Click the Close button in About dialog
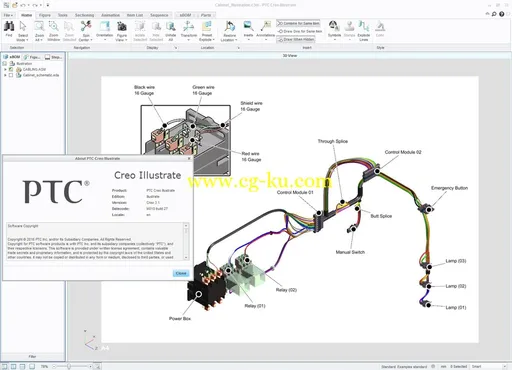512x370 pixels. point(181,273)
